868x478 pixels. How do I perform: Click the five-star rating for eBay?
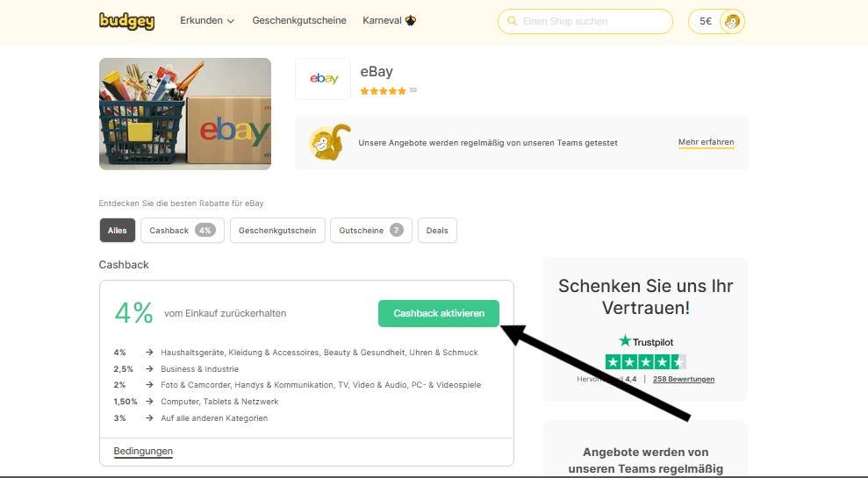point(383,90)
